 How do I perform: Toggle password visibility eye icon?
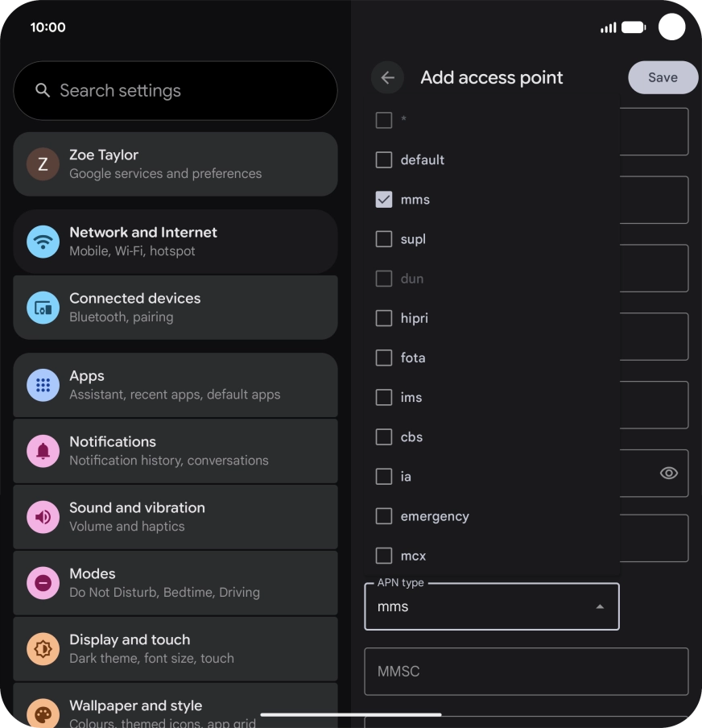click(668, 473)
